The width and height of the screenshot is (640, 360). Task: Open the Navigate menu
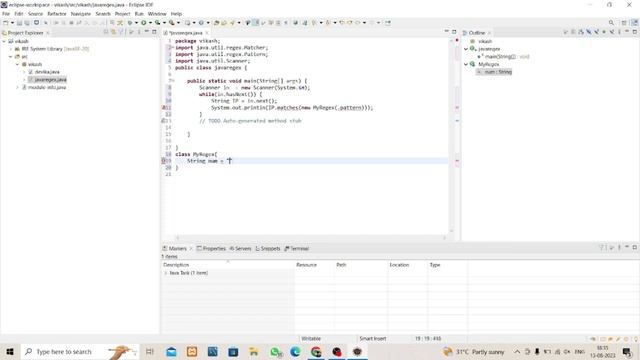pos(81,14)
